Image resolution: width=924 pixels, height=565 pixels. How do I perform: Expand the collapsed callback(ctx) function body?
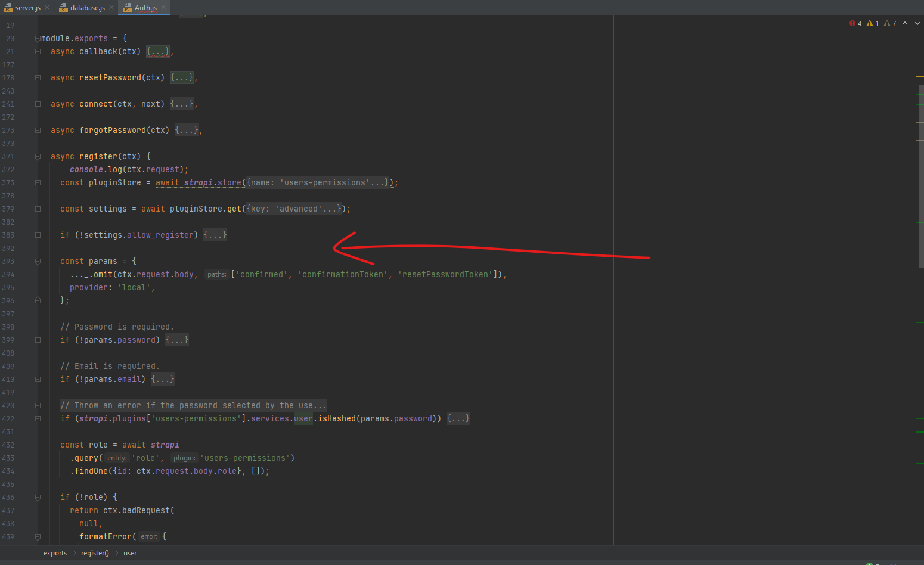(x=157, y=51)
